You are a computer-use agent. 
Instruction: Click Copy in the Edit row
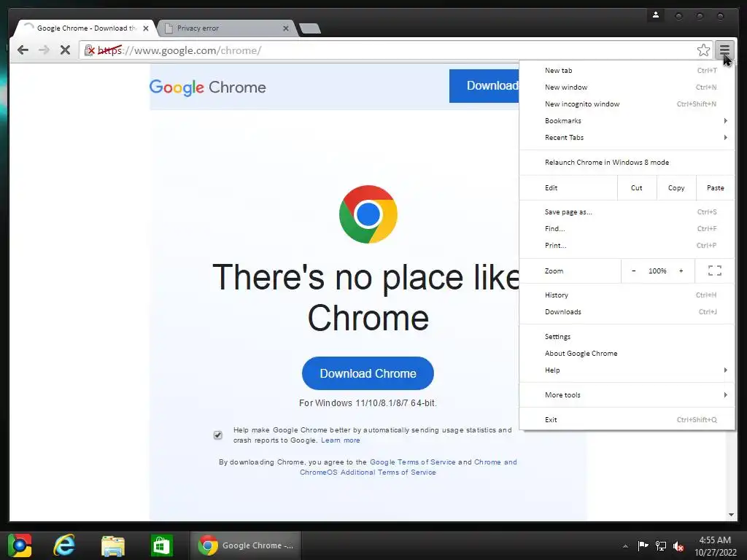tap(676, 188)
